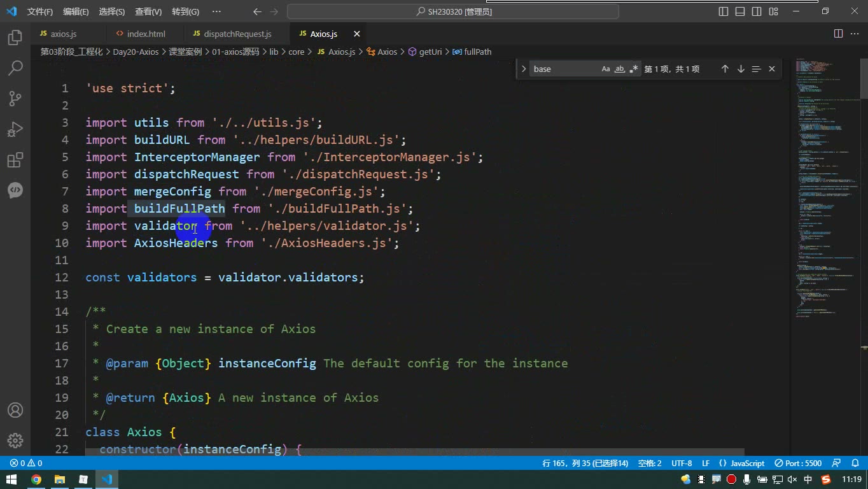Open the core folder breadcrumb

click(296, 52)
